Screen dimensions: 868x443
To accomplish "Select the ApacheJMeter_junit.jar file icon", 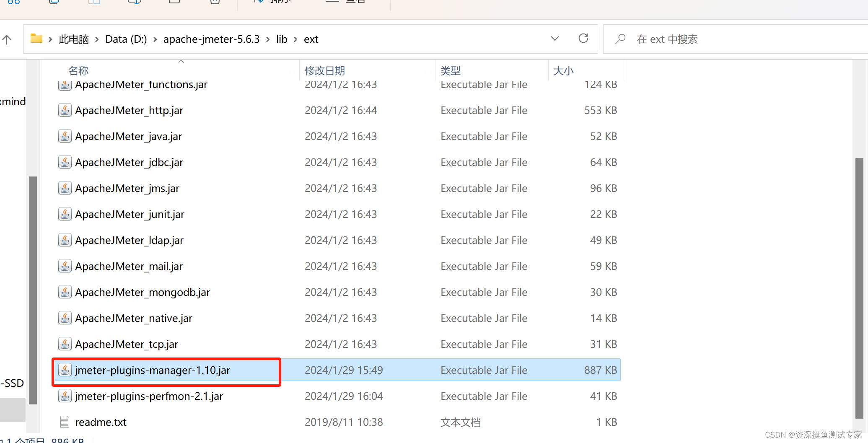I will 65,214.
